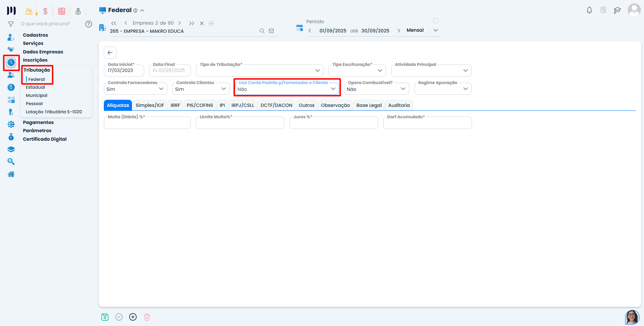Switch to the PIS/COFINS tab
This screenshot has height=326, width=644.
coord(200,105)
